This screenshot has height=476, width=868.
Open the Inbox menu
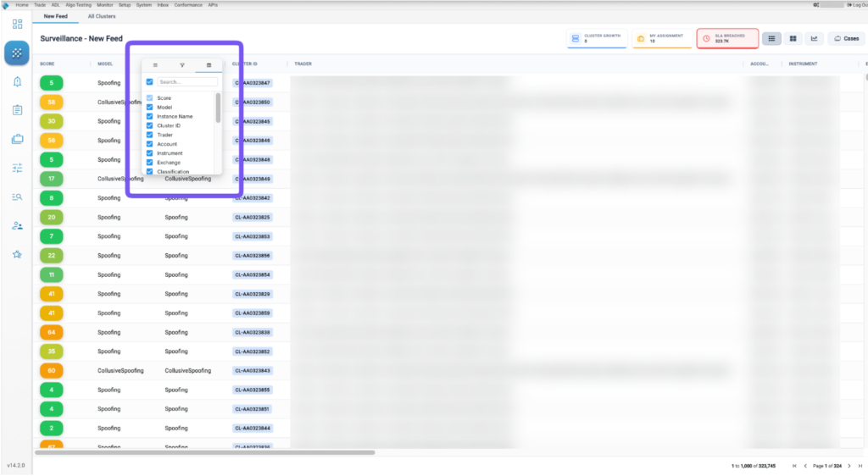pos(163,5)
